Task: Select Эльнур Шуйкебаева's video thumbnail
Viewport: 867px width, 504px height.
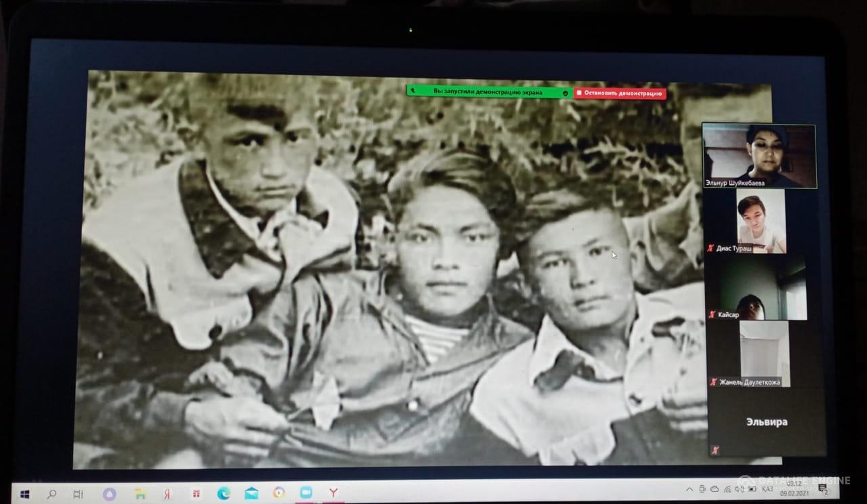Action: (x=759, y=155)
